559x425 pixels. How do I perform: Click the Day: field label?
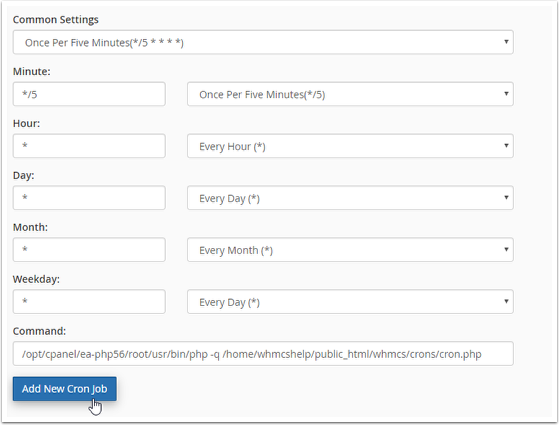(x=24, y=175)
